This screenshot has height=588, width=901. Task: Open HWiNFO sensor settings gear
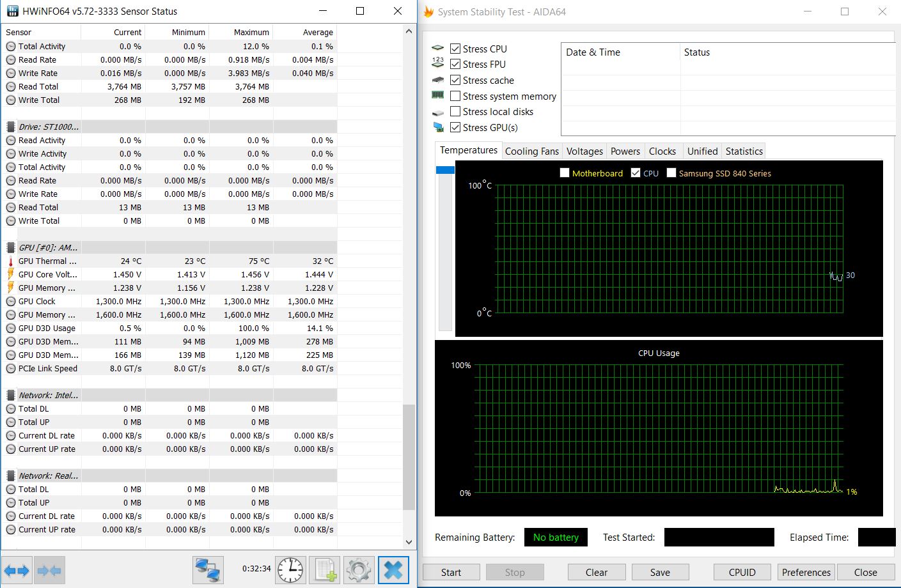tap(358, 569)
